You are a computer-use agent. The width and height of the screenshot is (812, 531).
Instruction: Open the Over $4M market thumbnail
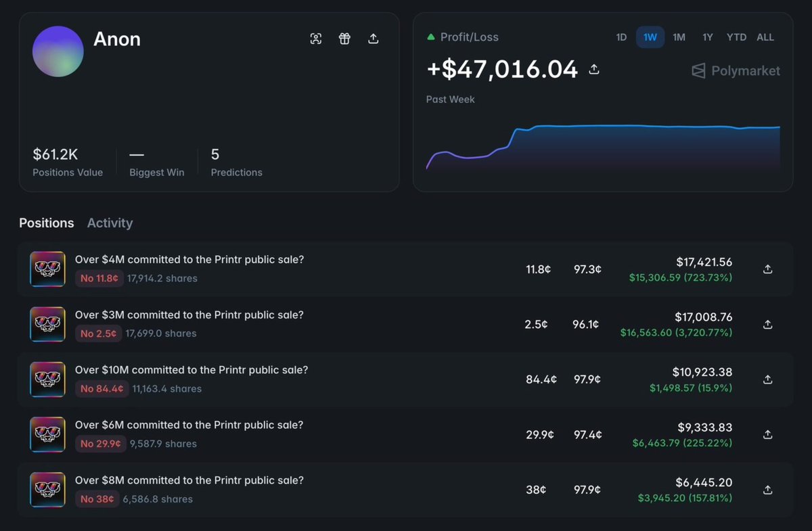click(x=47, y=269)
